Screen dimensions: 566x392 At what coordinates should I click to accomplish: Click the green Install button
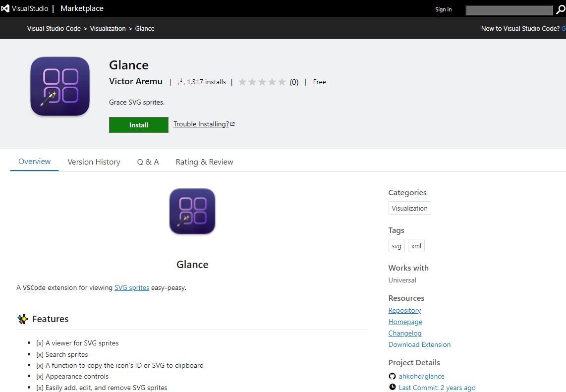coord(139,125)
